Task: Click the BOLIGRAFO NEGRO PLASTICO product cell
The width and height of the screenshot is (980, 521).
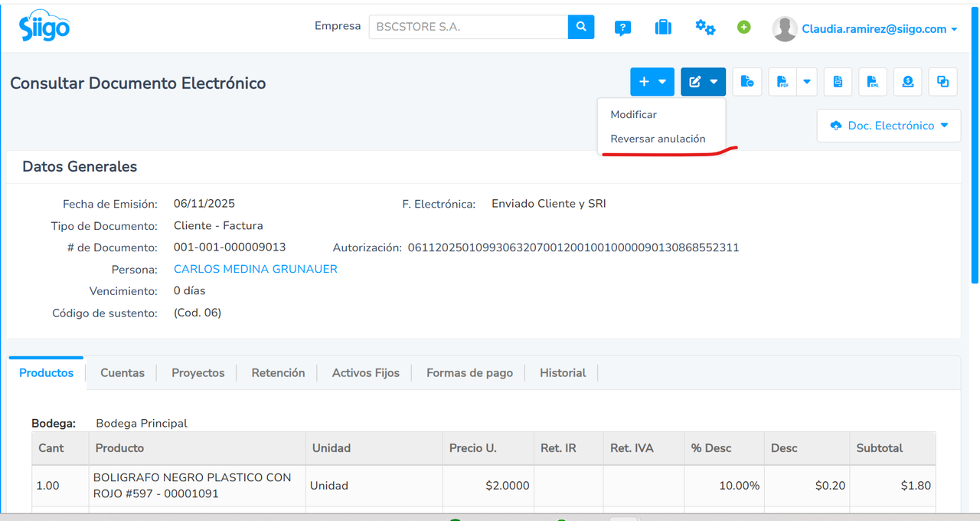Action: click(x=197, y=486)
